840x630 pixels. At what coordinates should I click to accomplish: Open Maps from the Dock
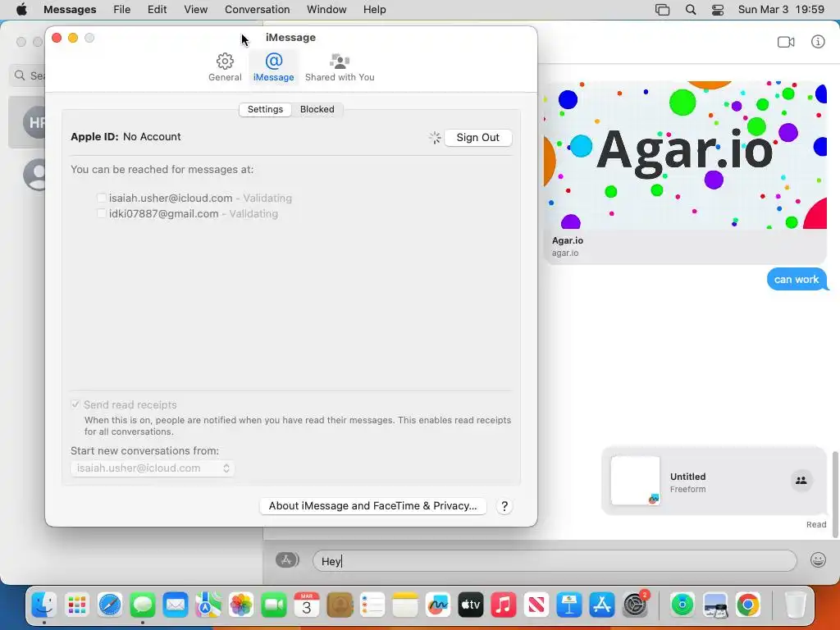pyautogui.click(x=208, y=605)
